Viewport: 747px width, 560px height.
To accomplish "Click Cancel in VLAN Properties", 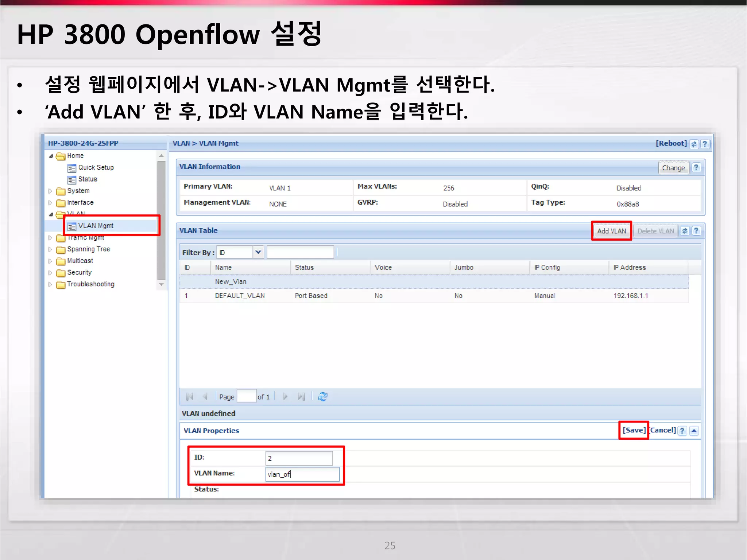I will click(663, 430).
